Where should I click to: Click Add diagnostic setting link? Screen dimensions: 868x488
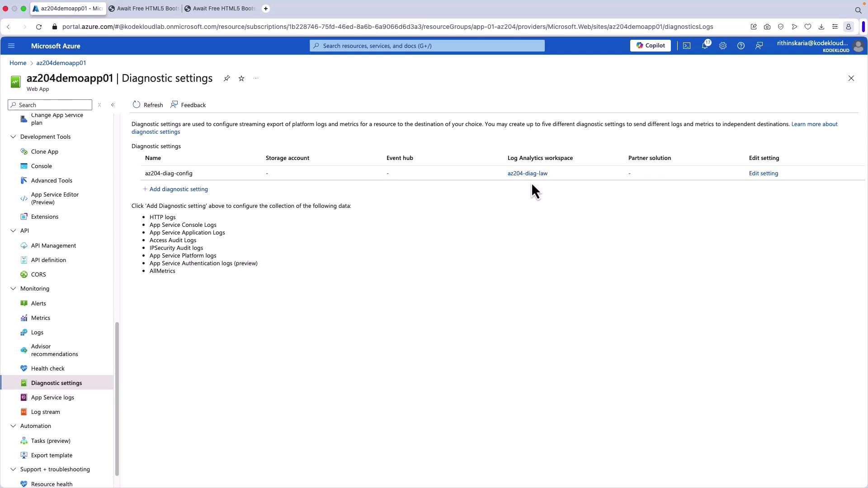178,189
